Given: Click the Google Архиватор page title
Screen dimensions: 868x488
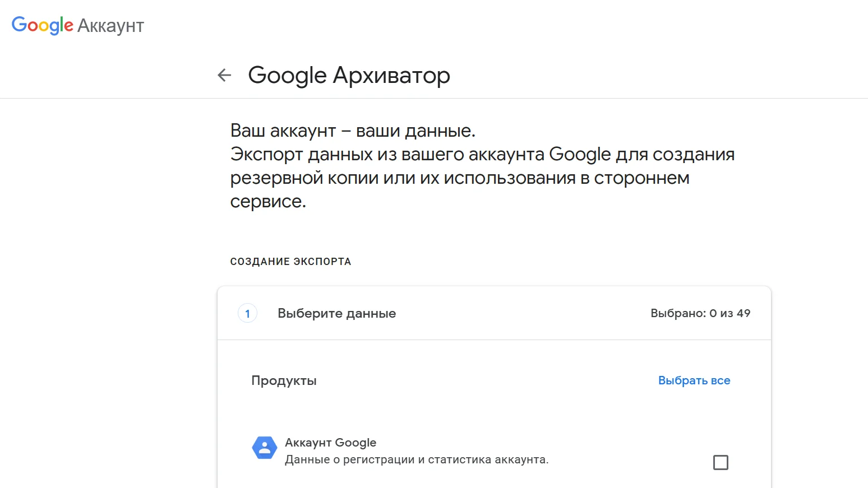Looking at the screenshot, I should pyautogui.click(x=348, y=75).
